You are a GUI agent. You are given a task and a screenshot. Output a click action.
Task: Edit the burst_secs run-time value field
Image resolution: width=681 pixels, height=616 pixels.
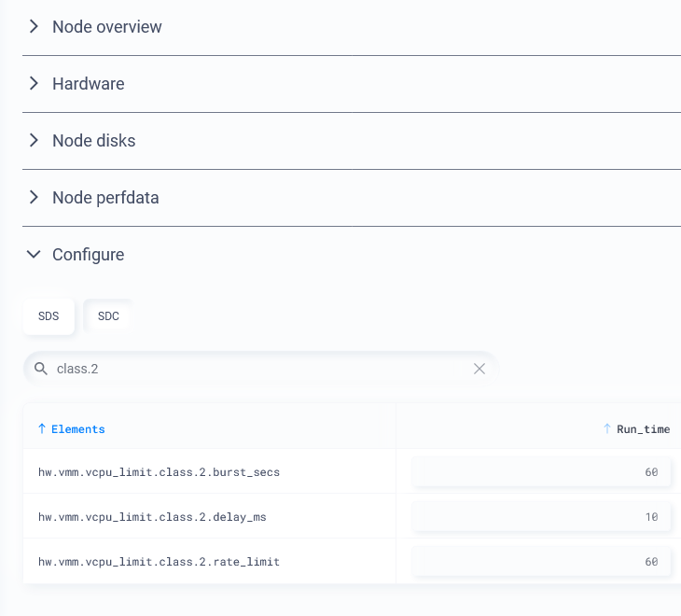541,472
